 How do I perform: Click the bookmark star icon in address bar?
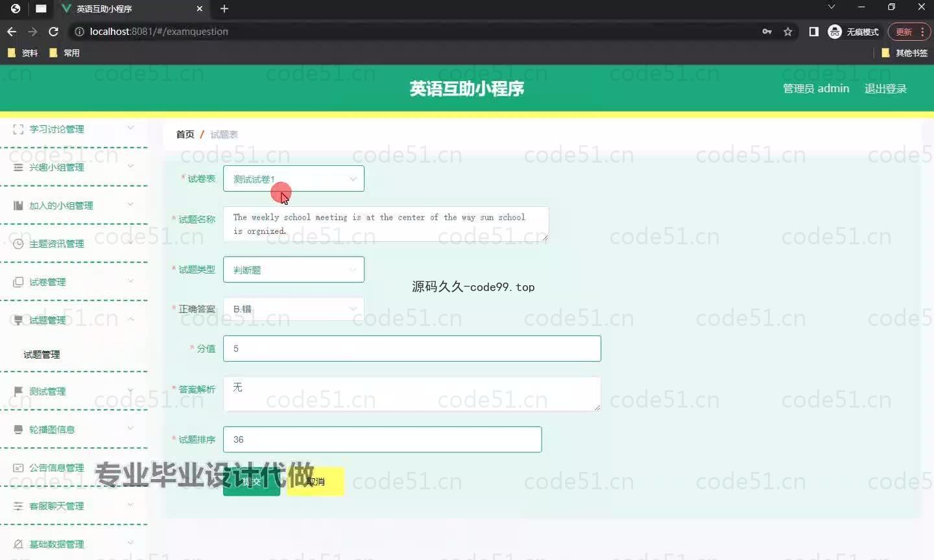click(788, 32)
